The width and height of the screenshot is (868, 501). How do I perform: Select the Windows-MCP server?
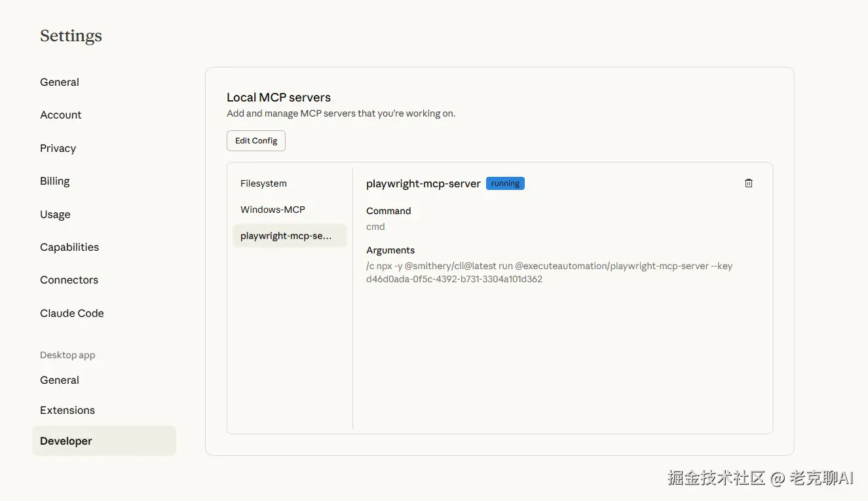(x=273, y=210)
